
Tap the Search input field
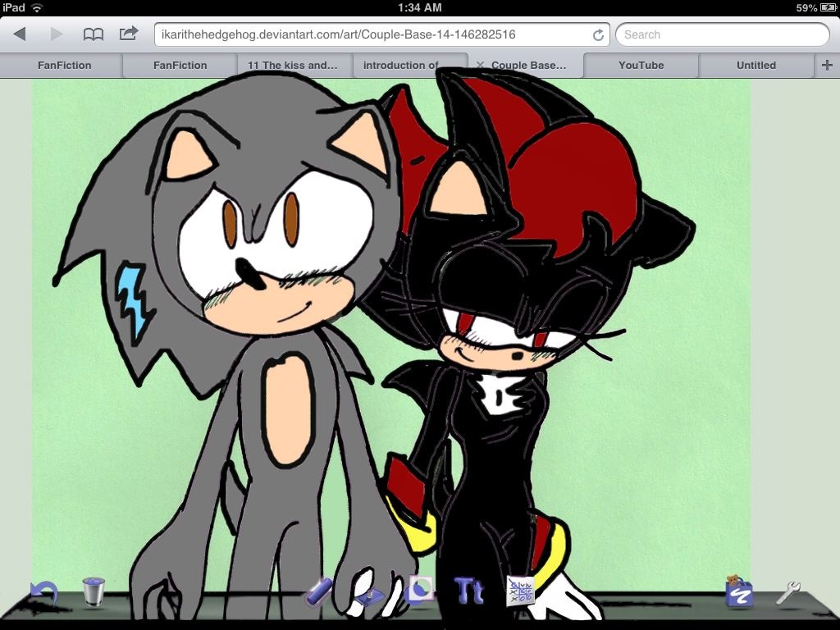(723, 34)
